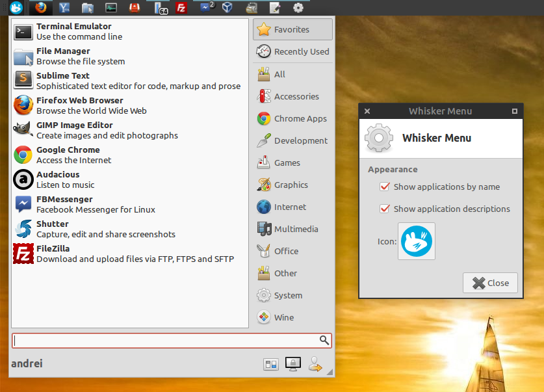The width and height of the screenshot is (544, 392).
Task: Change the Whisker Menu icon
Action: 416,241
